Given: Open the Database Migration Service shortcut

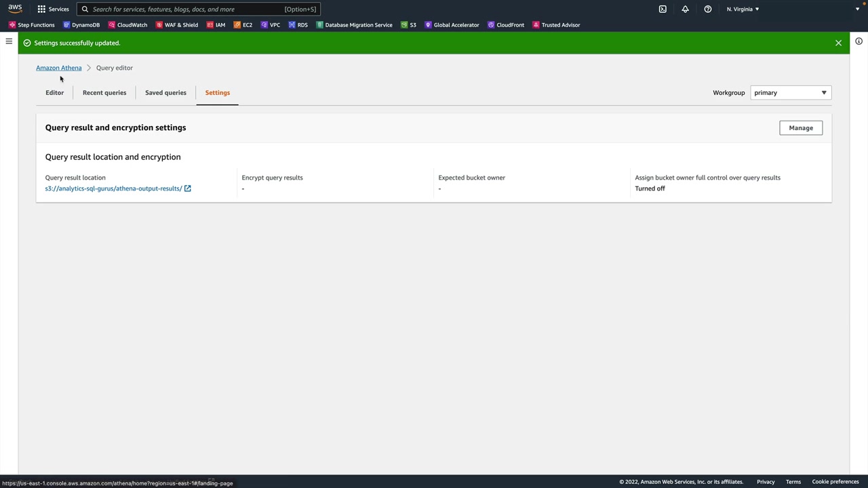Looking at the screenshot, I should pyautogui.click(x=354, y=25).
